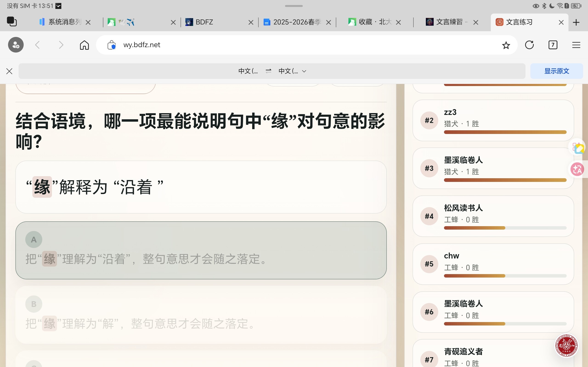Open a new tab with plus
This screenshot has width=588, height=367.
point(576,22)
